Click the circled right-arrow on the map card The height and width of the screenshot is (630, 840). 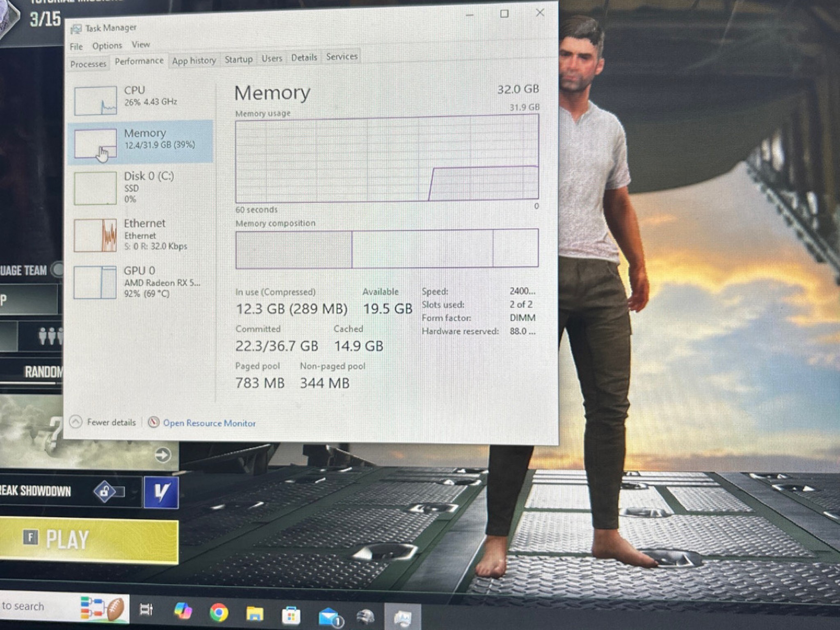(x=163, y=454)
